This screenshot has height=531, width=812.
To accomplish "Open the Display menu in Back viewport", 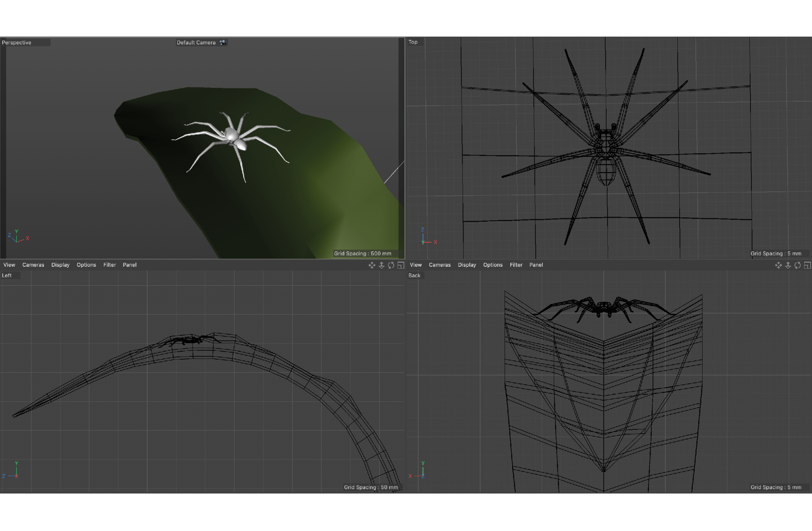I will (x=466, y=265).
